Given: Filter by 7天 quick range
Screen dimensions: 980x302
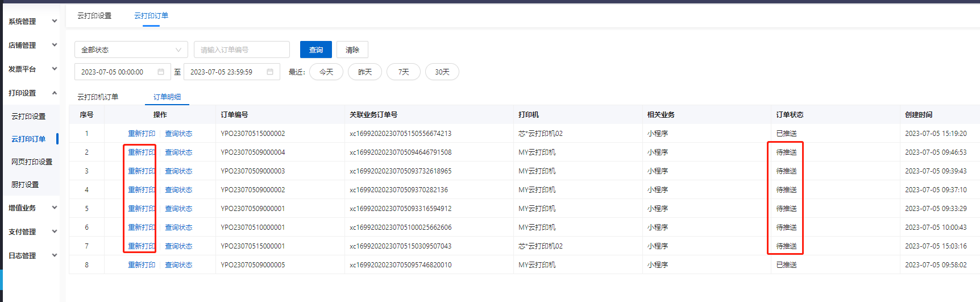Looking at the screenshot, I should pyautogui.click(x=404, y=72).
